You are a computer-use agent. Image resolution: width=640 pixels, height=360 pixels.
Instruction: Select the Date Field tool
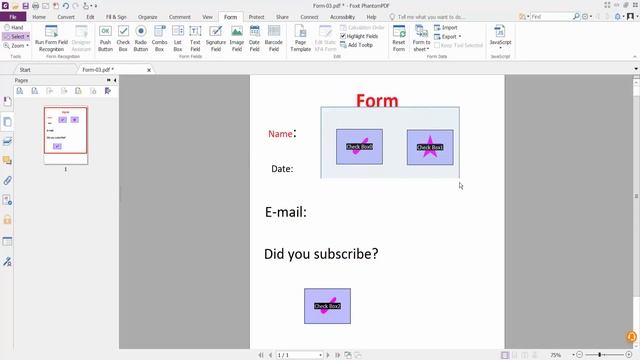[254, 38]
